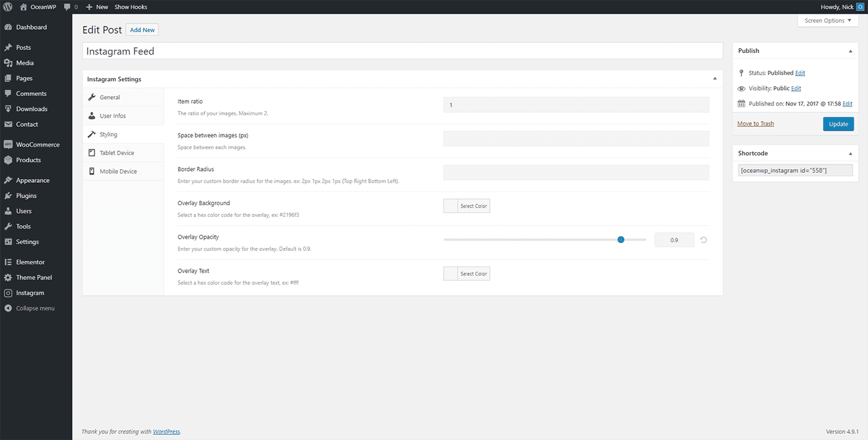The width and height of the screenshot is (868, 440).
Task: Click the Appearance brush icon
Action: click(8, 180)
